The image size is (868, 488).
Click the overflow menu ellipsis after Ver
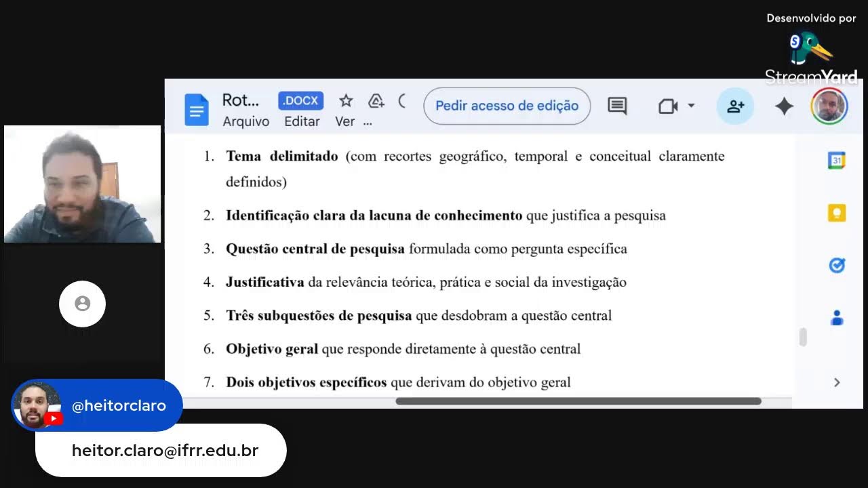tap(368, 123)
